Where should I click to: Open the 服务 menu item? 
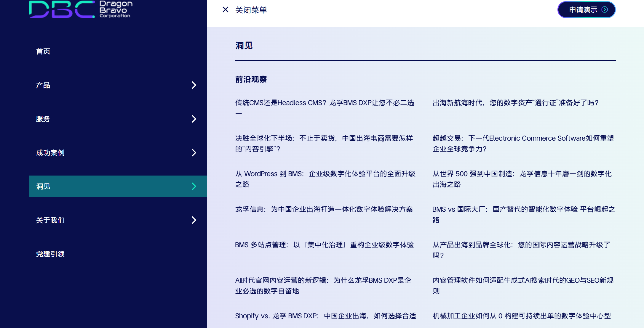pos(118,119)
